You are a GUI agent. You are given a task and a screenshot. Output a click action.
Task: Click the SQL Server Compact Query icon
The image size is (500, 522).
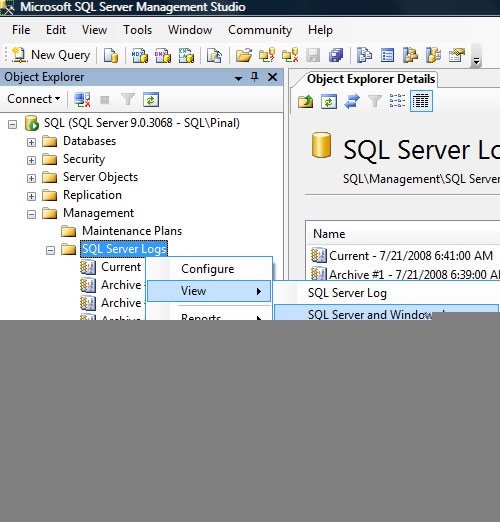(x=214, y=55)
